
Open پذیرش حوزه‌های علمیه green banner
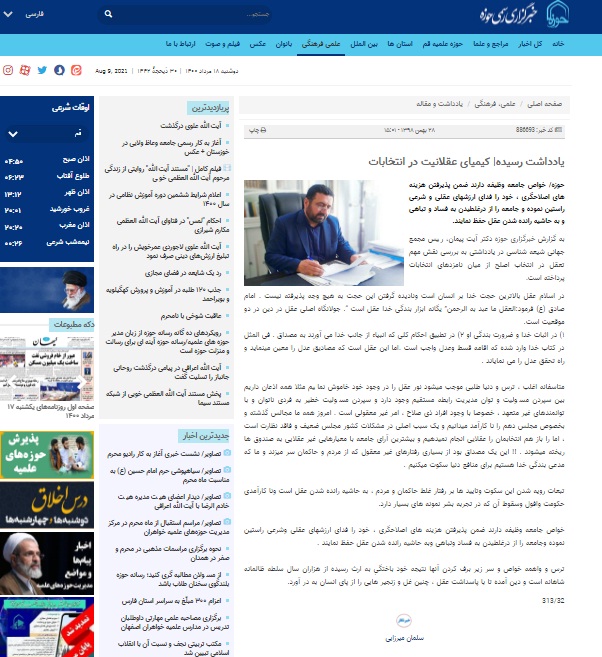pos(47,455)
